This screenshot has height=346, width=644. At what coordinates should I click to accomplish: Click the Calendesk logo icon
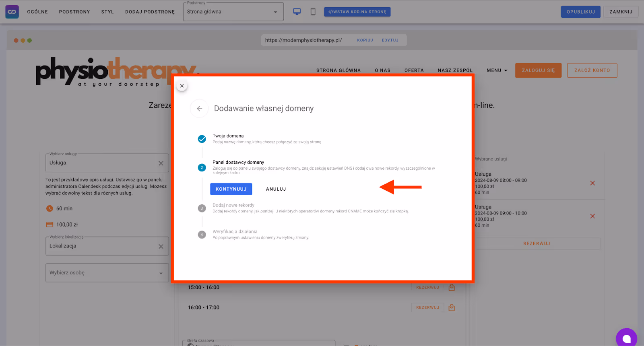pos(12,12)
